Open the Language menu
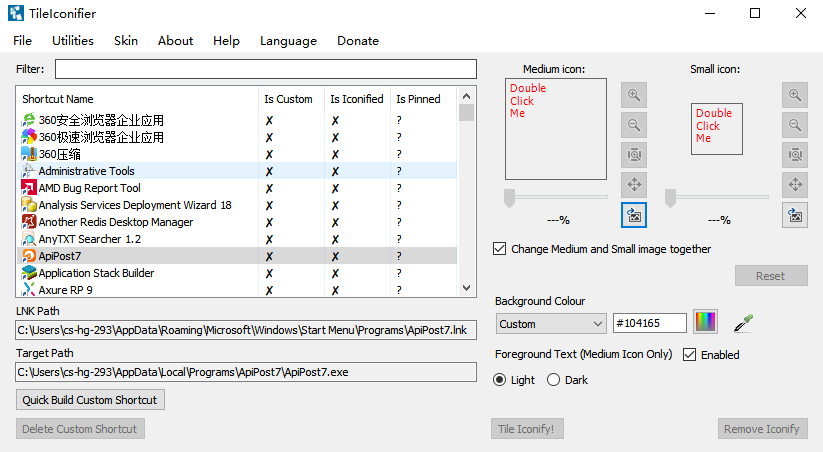The width and height of the screenshot is (823, 452). (x=289, y=41)
